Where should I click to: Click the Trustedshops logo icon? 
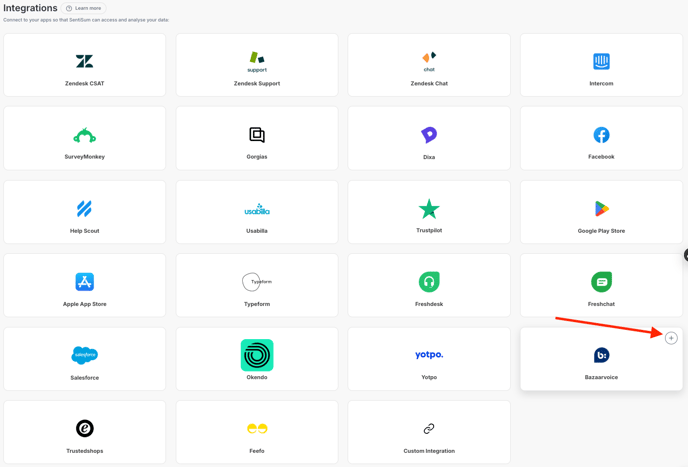click(85, 428)
